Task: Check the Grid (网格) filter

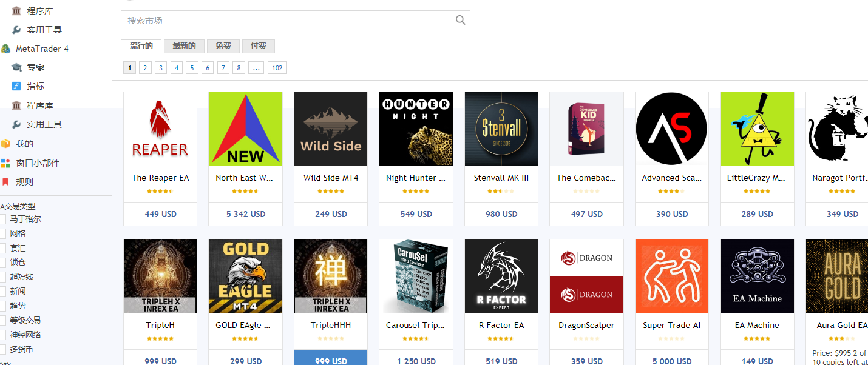Action: [3, 233]
